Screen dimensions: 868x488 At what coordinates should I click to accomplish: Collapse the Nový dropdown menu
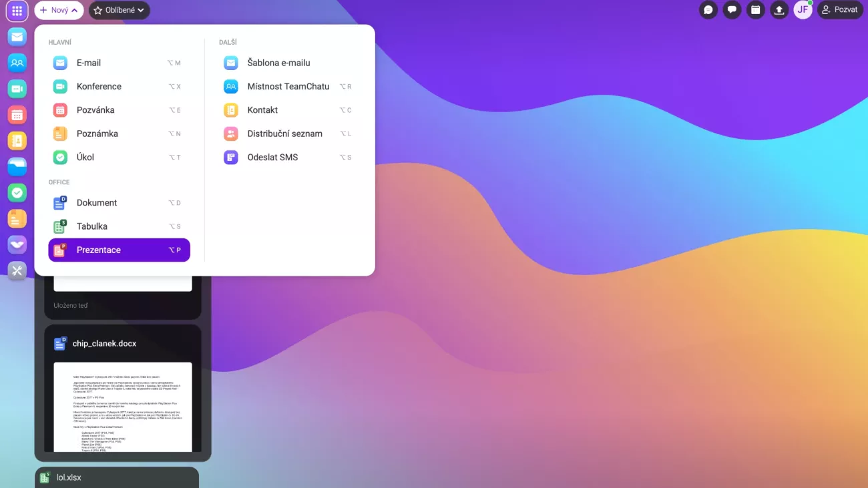[x=59, y=11]
